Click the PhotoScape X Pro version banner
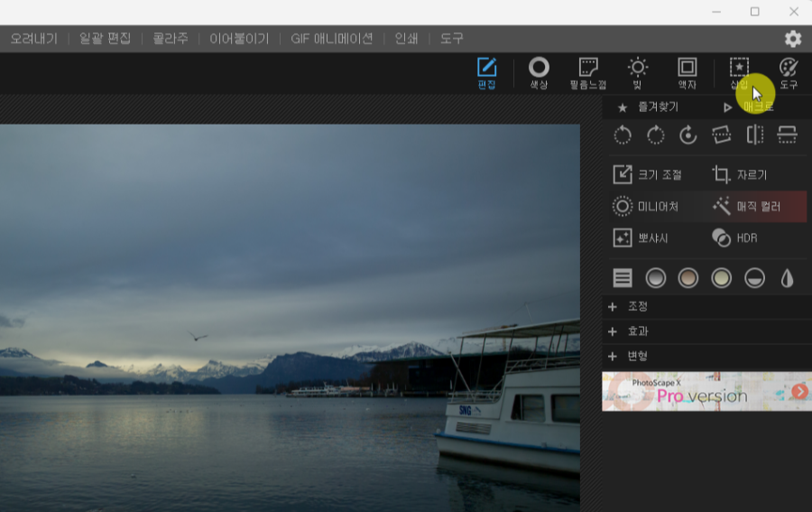Image resolution: width=812 pixels, height=512 pixels. pos(706,391)
